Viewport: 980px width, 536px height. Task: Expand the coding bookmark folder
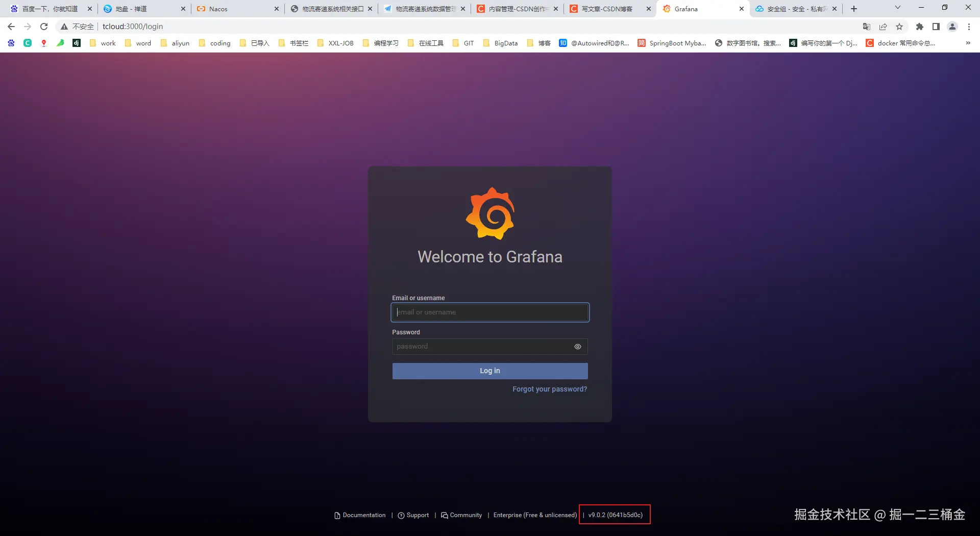pyautogui.click(x=214, y=43)
